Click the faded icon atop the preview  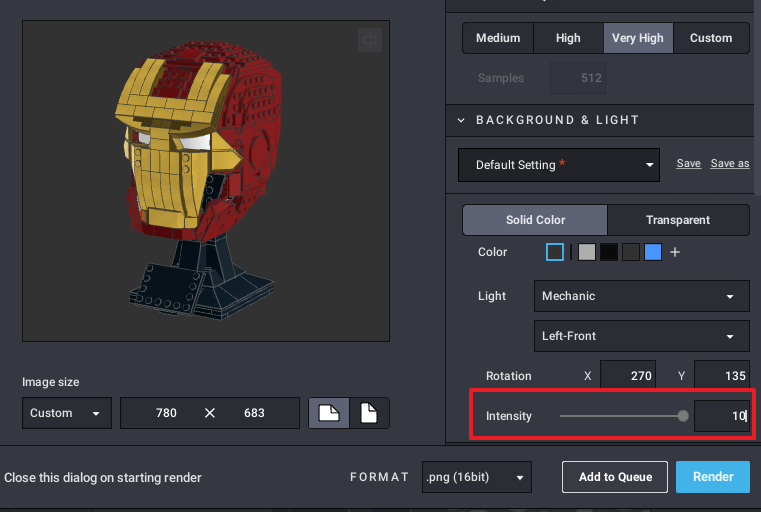coord(370,40)
